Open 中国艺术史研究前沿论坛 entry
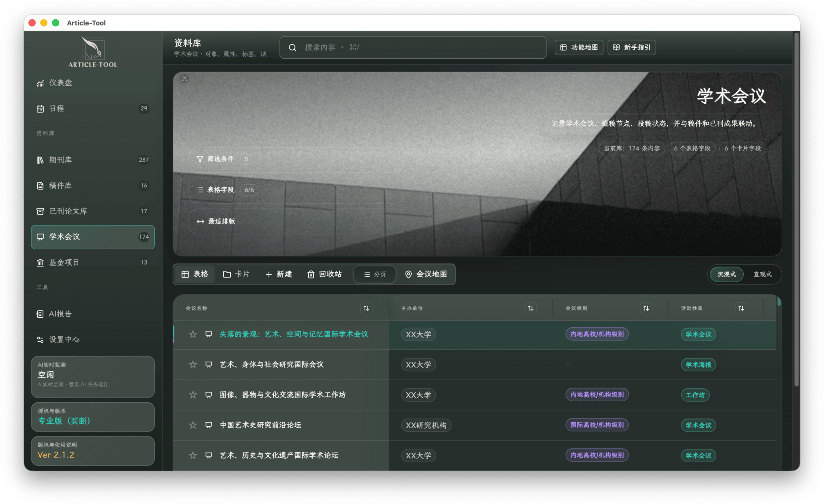Screen dimensions: 824x504 [260, 425]
